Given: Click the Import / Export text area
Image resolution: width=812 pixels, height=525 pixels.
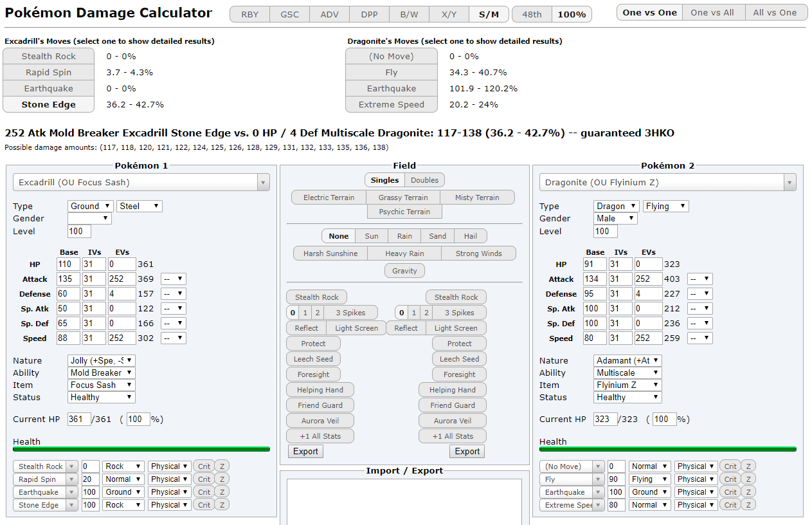Looking at the screenshot, I should point(404,502).
